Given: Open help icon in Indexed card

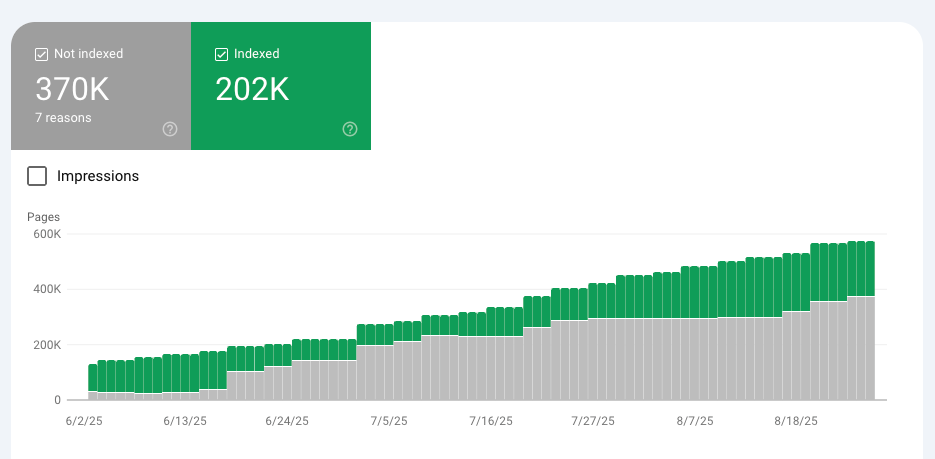Looking at the screenshot, I should click(x=350, y=129).
